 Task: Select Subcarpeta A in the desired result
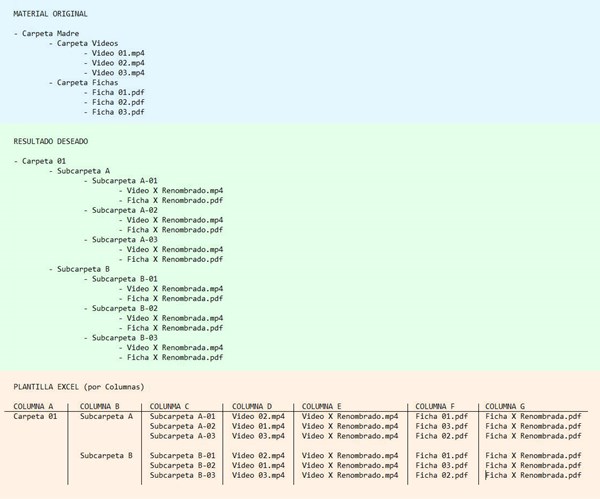[83, 171]
